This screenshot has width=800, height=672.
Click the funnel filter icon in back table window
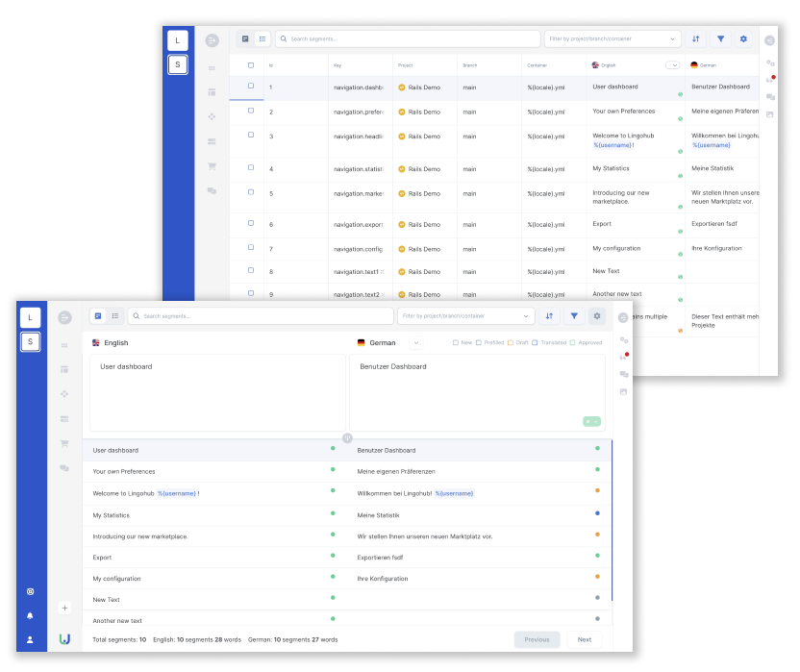click(x=720, y=38)
